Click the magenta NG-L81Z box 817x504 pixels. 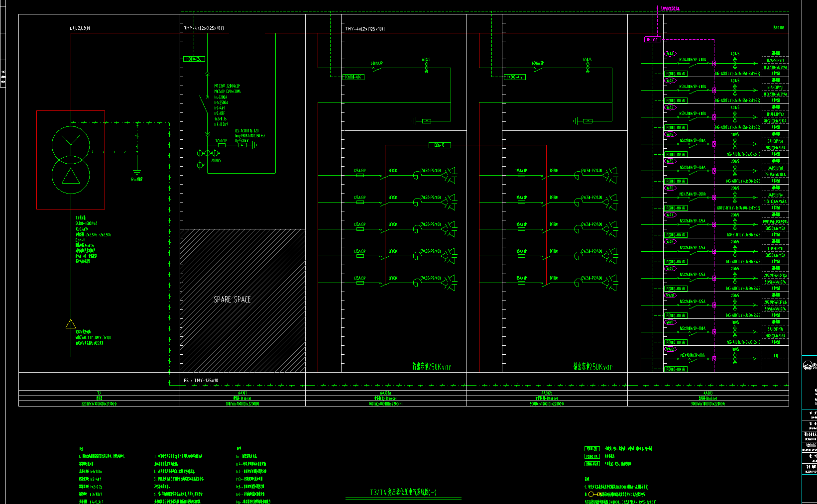[x=652, y=39]
